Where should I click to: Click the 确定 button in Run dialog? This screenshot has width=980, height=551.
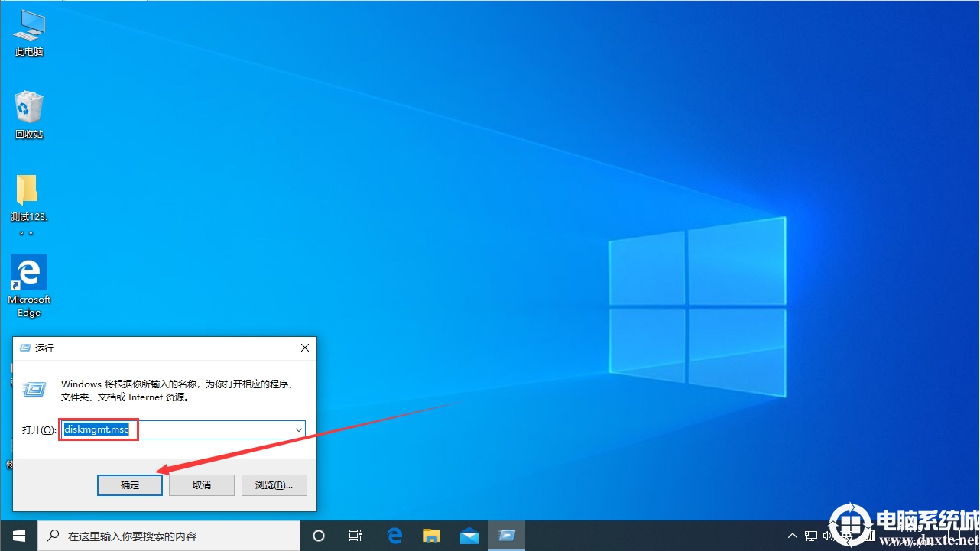tap(130, 485)
